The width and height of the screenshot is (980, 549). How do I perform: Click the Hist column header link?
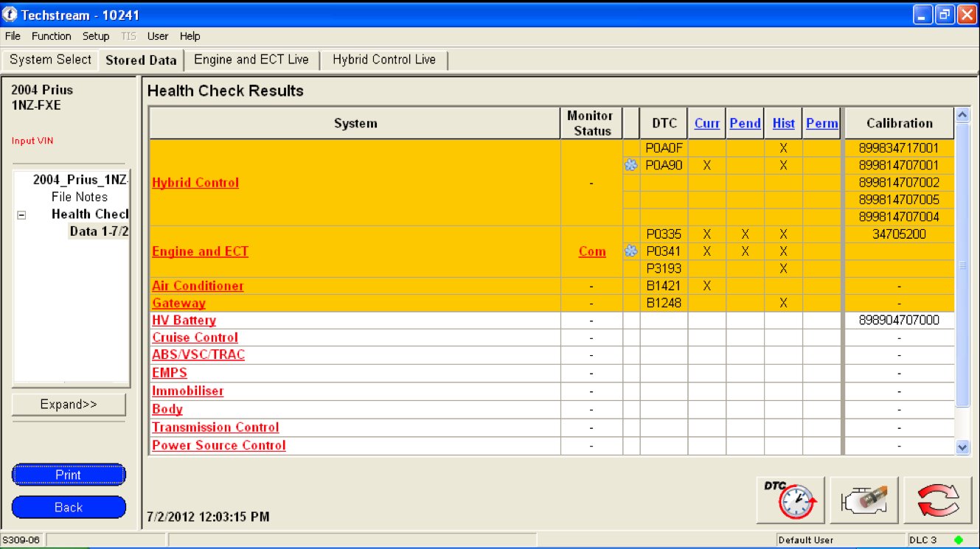784,123
